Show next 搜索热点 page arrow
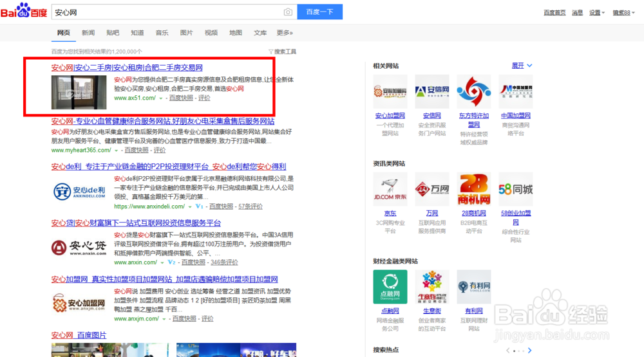 530,351
